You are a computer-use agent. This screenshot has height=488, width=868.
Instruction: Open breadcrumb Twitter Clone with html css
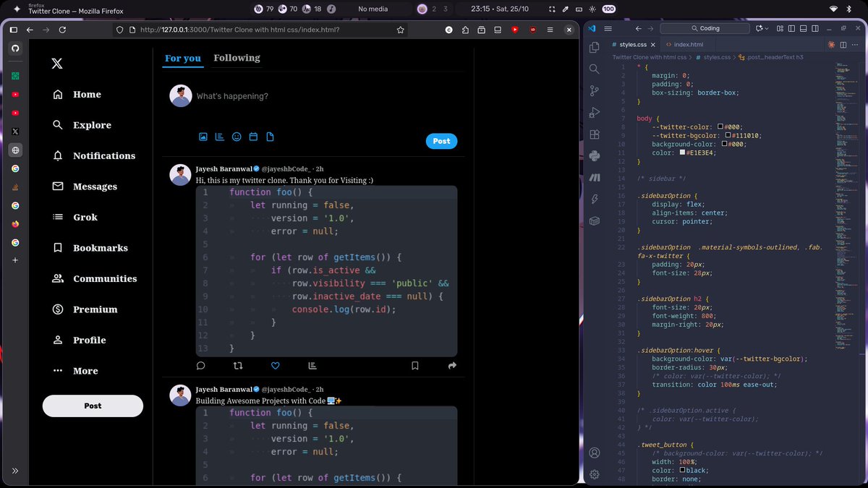tap(649, 56)
